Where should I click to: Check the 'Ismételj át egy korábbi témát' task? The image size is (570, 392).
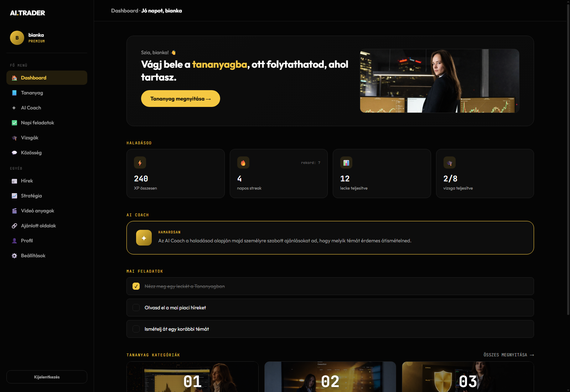pos(136,329)
